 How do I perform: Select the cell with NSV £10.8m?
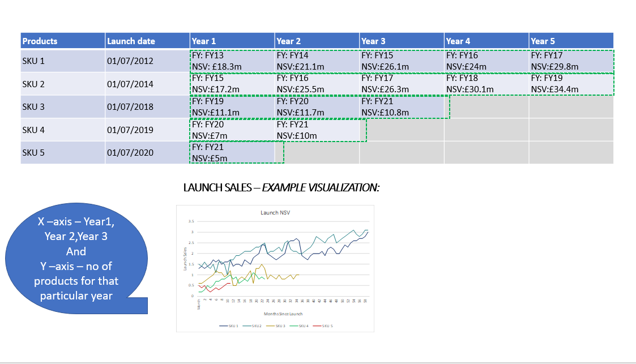coord(402,106)
